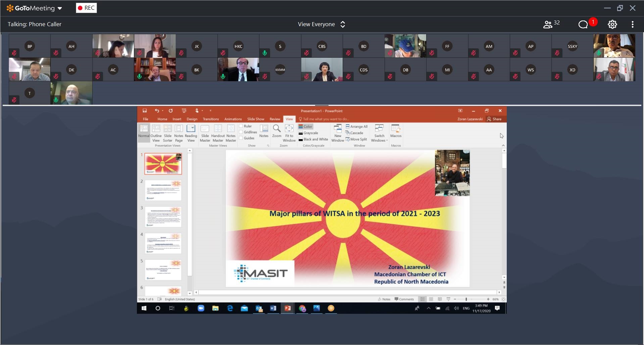
Task: Click fit slide to window status bar icon
Action: coord(503,299)
